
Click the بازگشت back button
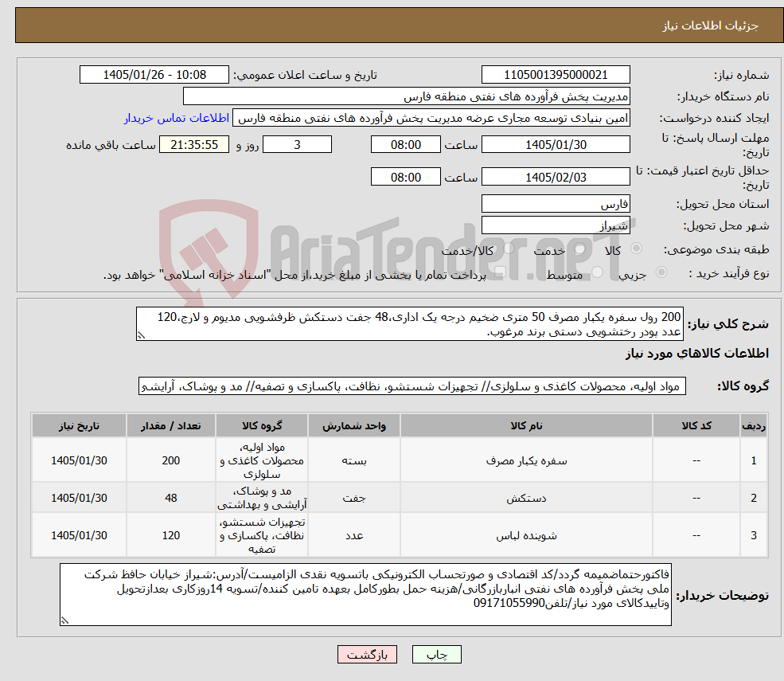[x=367, y=655]
